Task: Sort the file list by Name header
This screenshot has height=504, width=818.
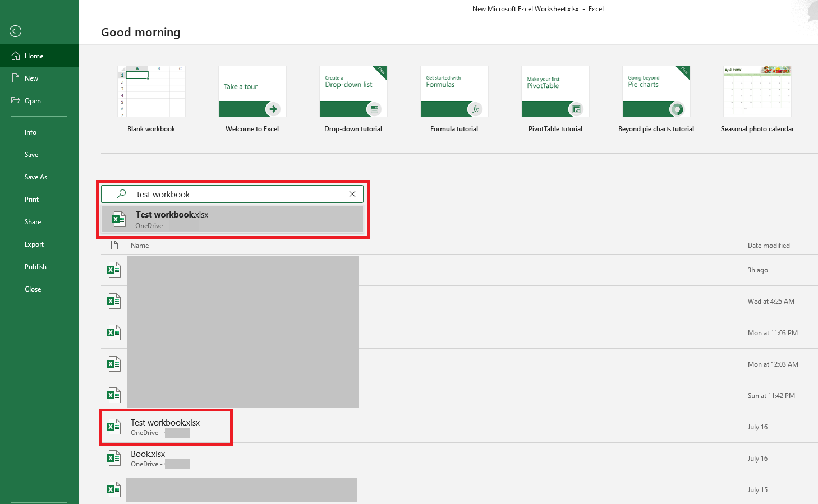Action: click(140, 246)
